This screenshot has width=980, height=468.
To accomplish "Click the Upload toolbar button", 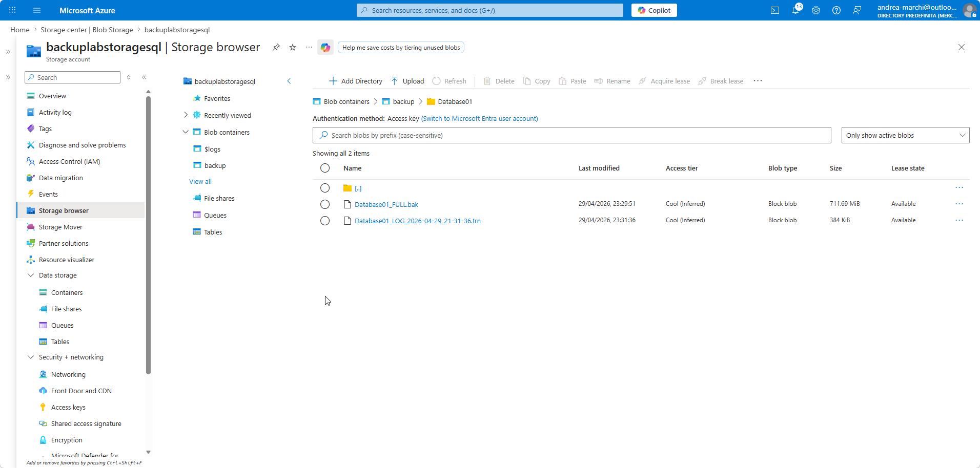I will pyautogui.click(x=407, y=81).
